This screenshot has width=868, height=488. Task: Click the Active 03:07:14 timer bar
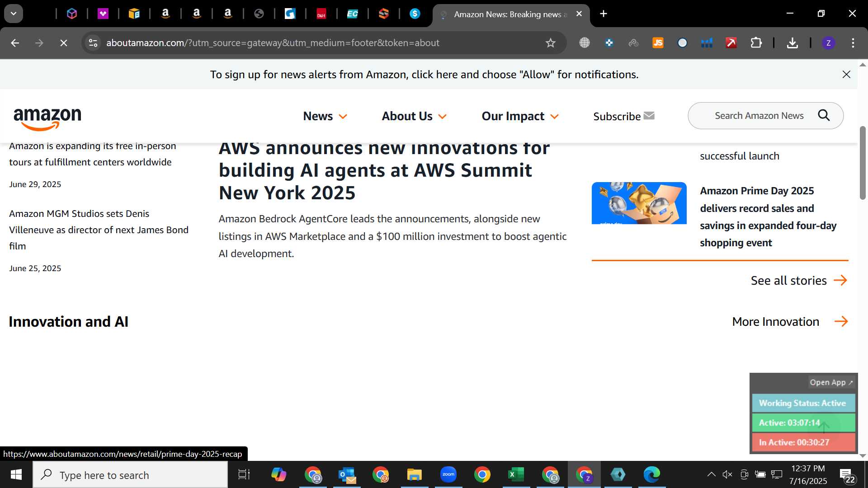pos(803,423)
